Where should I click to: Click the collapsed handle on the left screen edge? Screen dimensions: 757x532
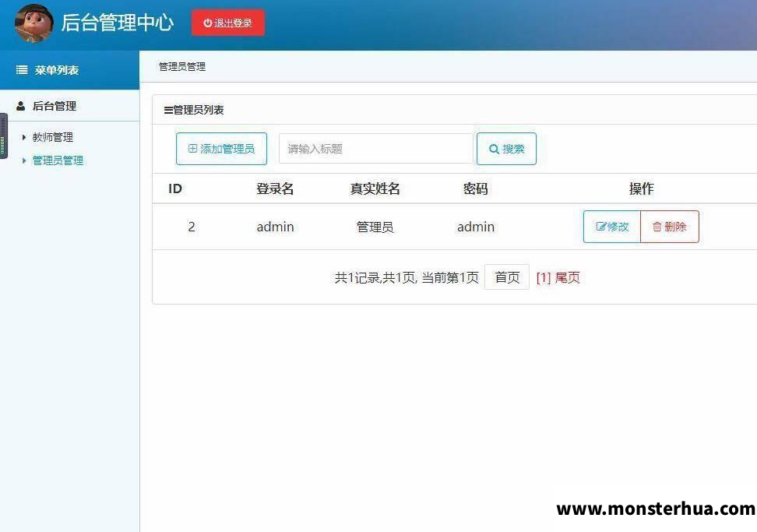3,136
